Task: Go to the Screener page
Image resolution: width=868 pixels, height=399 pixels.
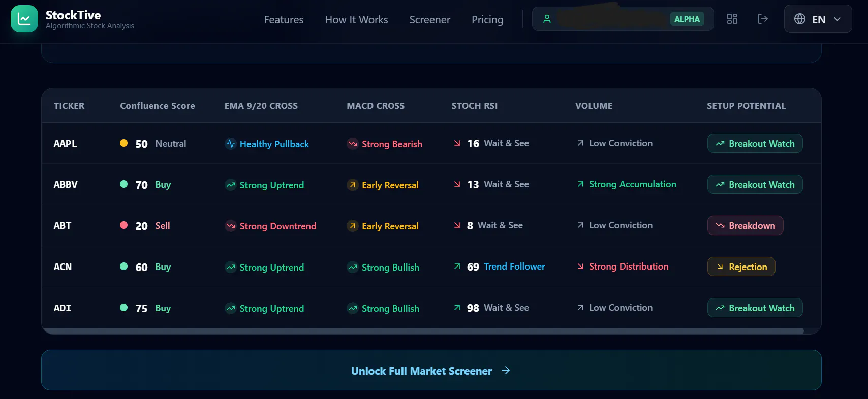Action: 430,19
